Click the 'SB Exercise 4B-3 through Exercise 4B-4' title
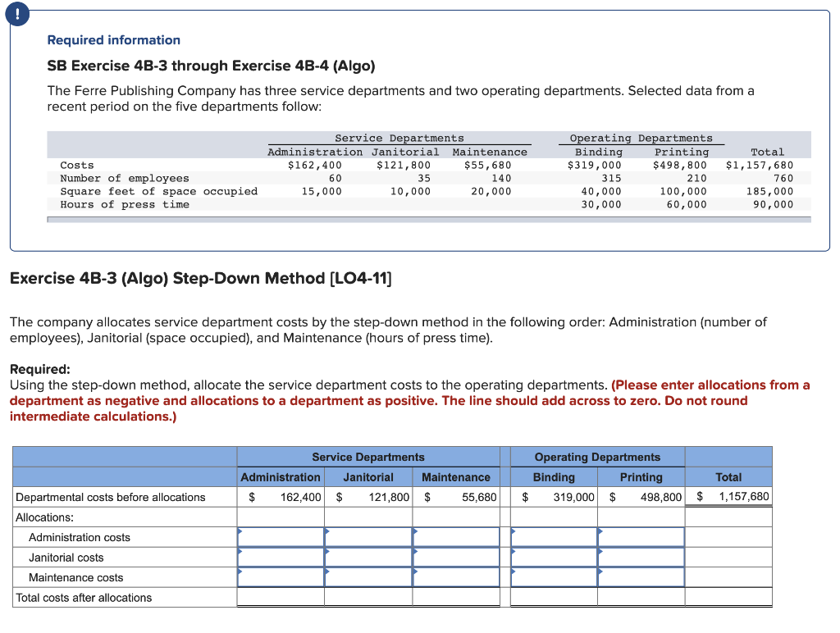 pos(211,66)
